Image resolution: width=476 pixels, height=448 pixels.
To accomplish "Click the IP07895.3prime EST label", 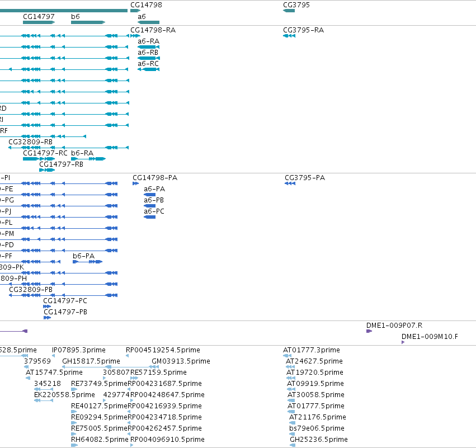I will (x=79, y=350).
